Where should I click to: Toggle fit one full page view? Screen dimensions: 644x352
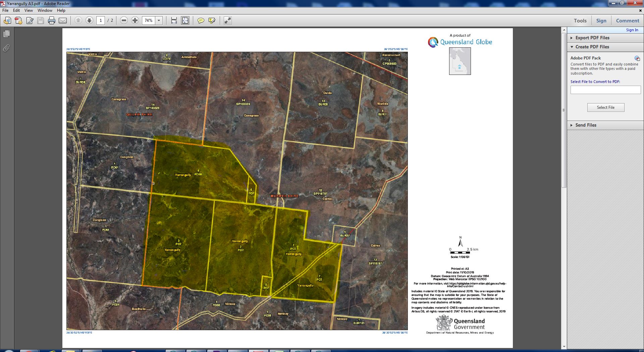185,20
